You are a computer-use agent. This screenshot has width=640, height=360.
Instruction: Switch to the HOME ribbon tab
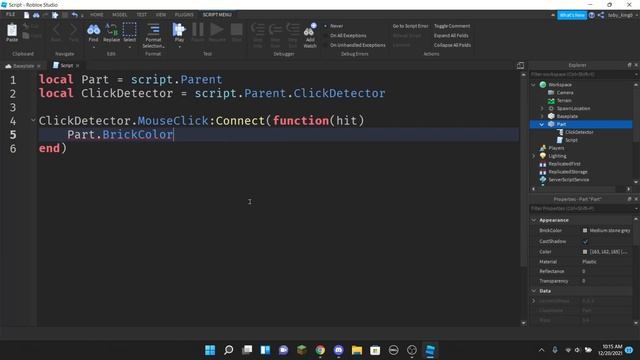(x=97, y=15)
